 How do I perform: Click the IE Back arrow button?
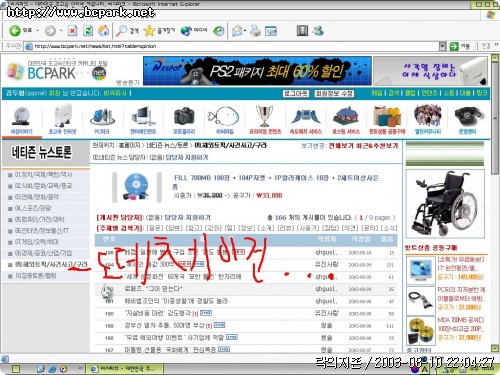coord(15,31)
